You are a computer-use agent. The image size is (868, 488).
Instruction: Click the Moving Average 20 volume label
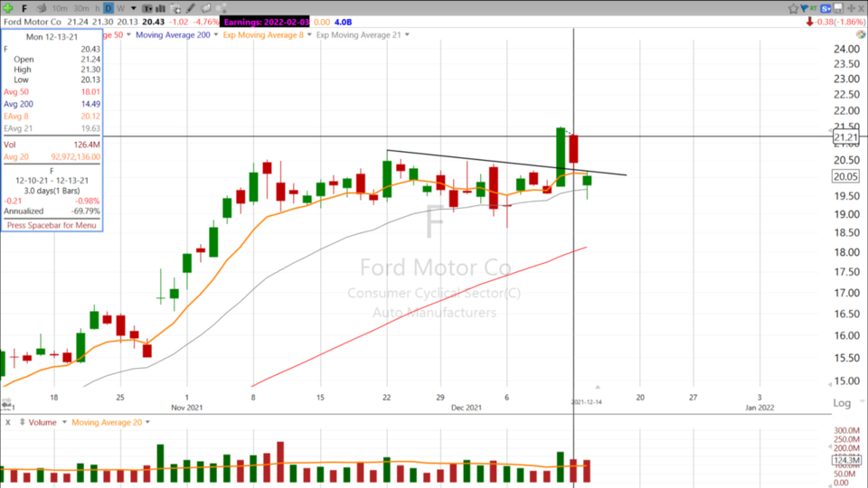(107, 422)
